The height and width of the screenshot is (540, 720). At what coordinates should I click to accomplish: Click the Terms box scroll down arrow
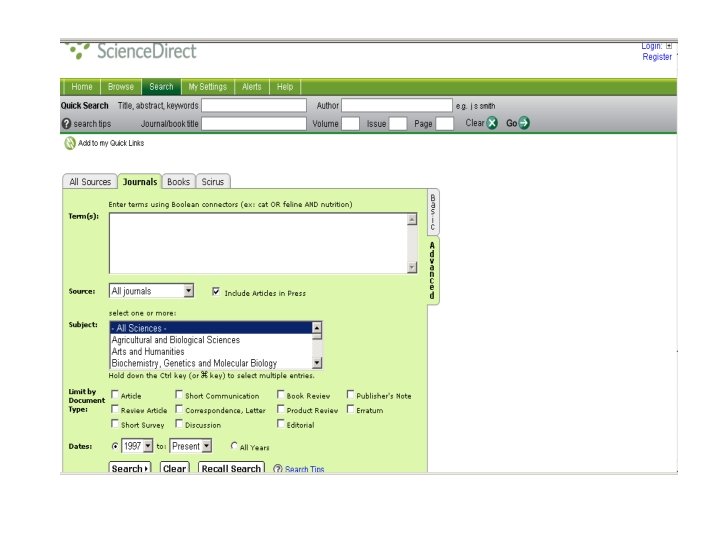click(412, 267)
